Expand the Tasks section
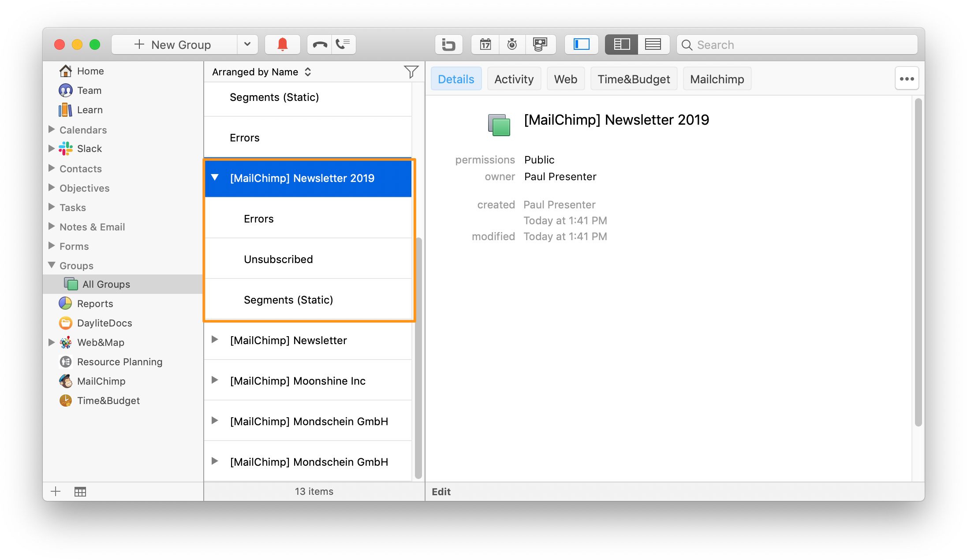The image size is (967, 560). tap(51, 207)
